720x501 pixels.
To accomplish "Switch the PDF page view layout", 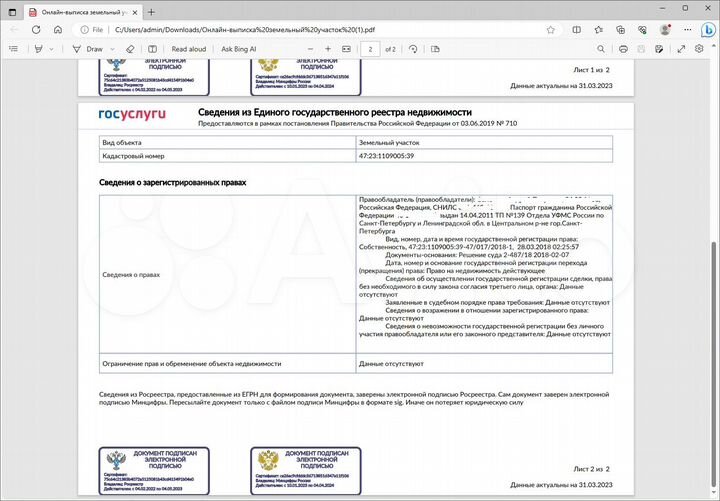I will [x=435, y=49].
